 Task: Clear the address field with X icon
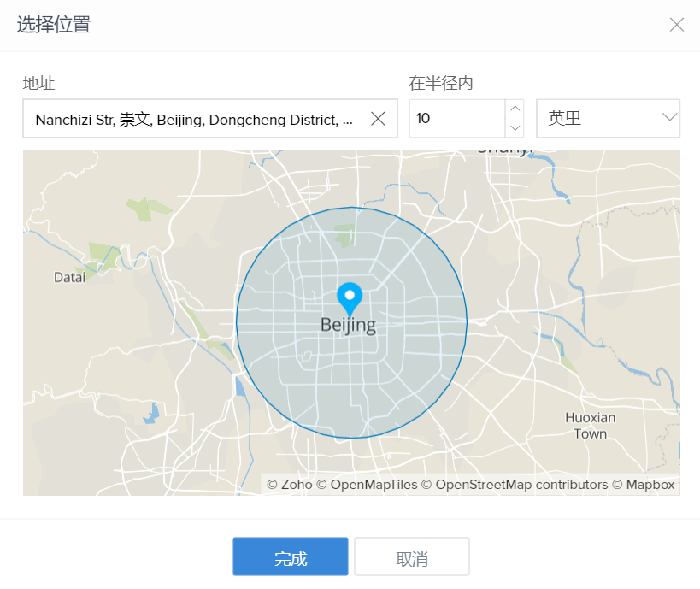coord(378,119)
